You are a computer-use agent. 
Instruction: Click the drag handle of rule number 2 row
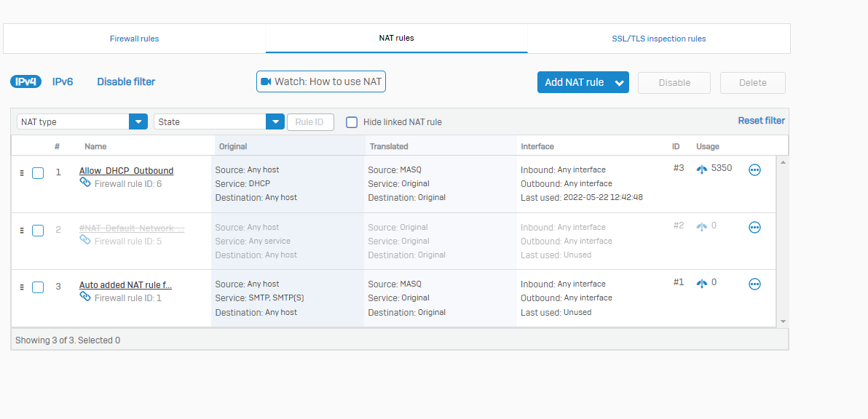coord(22,230)
